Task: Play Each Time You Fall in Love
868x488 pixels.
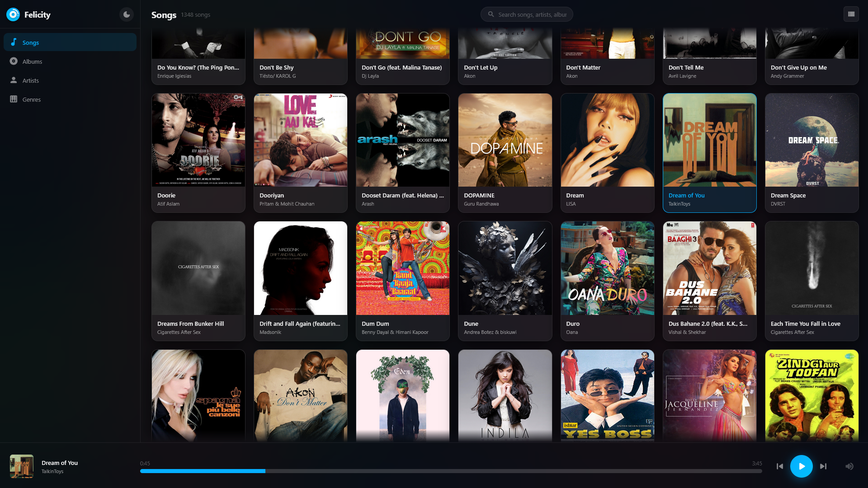Action: pyautogui.click(x=812, y=281)
